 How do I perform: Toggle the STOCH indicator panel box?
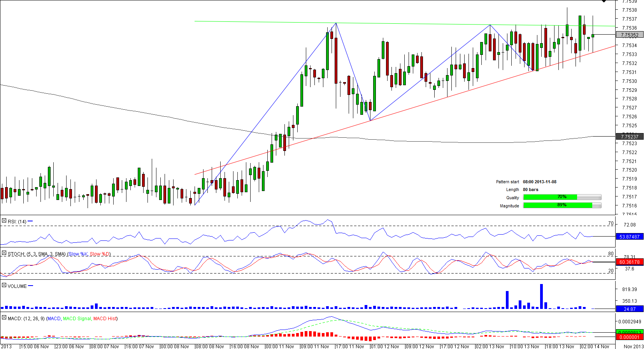click(4, 253)
